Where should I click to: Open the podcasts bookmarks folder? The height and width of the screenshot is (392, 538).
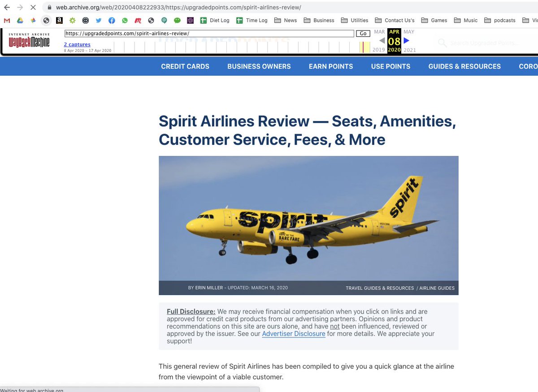tap(500, 20)
